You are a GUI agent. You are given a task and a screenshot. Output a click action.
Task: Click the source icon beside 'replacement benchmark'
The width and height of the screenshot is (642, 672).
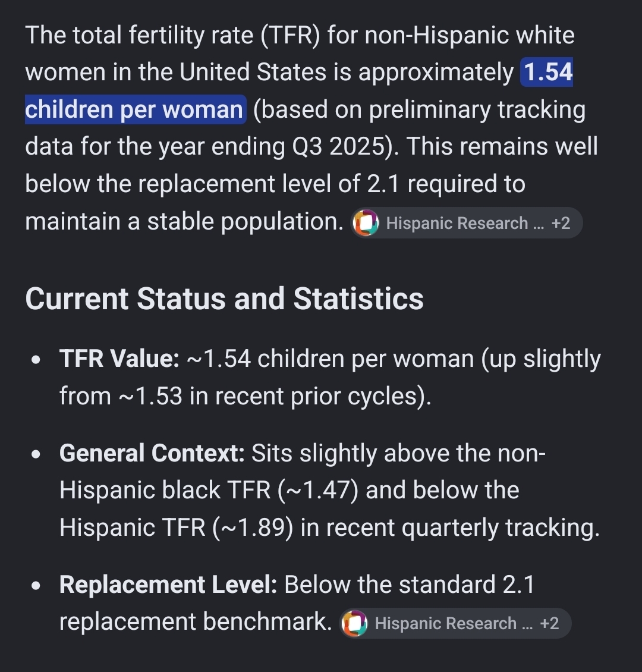354,623
